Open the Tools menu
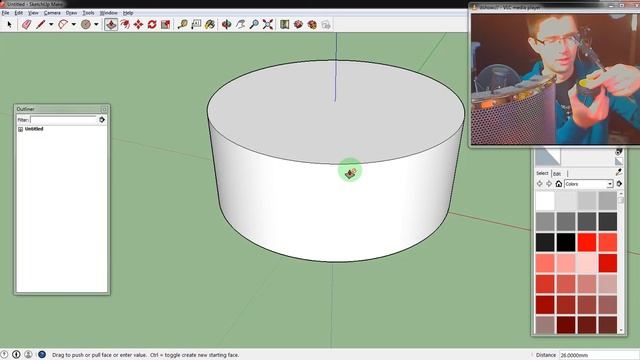640x360 pixels. click(88, 13)
